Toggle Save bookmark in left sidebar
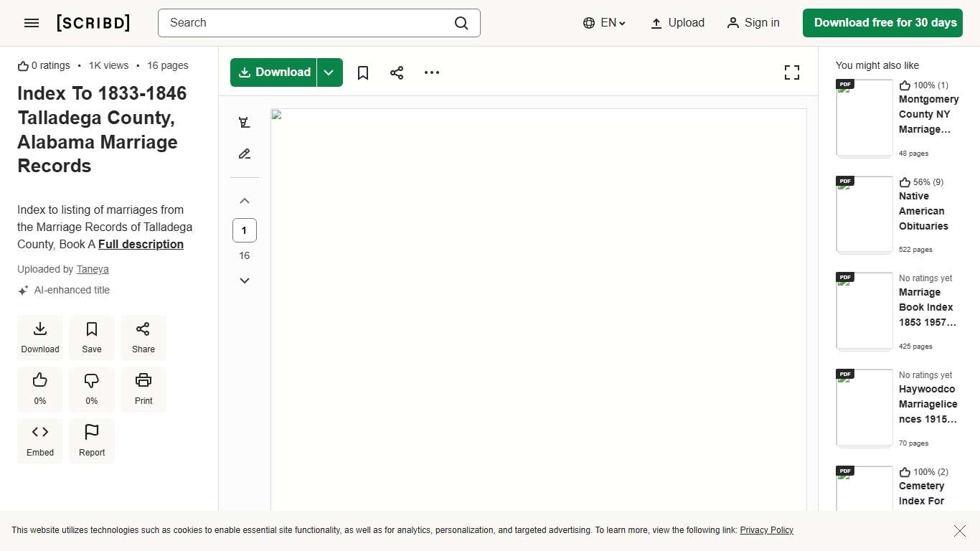 (92, 337)
